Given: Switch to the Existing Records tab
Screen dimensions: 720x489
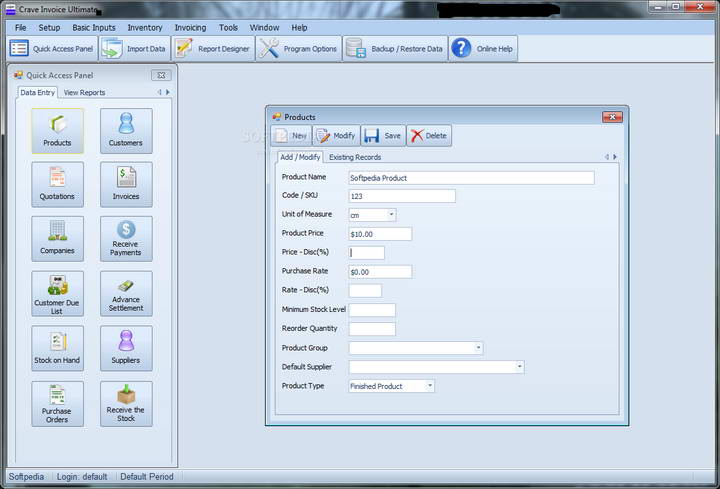Looking at the screenshot, I should [355, 157].
